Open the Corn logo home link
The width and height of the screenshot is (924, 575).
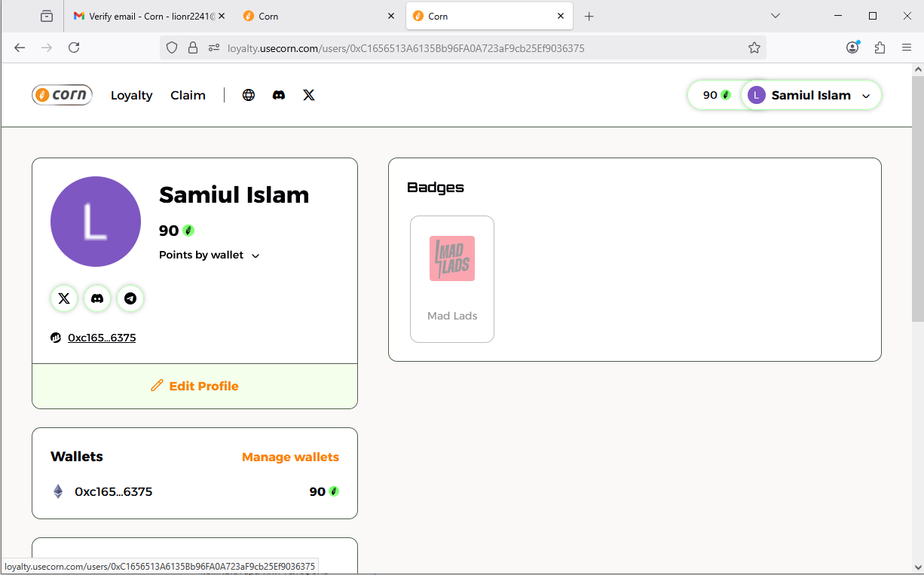[x=62, y=95]
